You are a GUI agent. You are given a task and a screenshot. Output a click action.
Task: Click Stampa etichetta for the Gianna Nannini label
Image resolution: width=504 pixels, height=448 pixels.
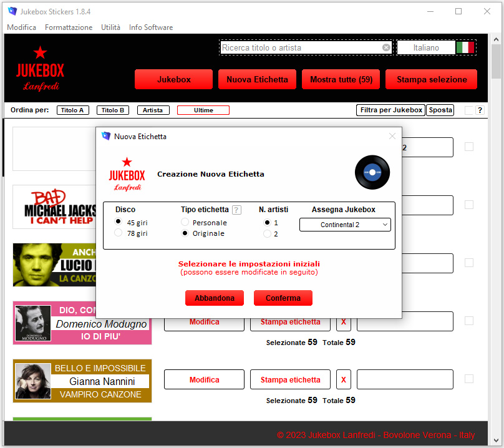[290, 379]
